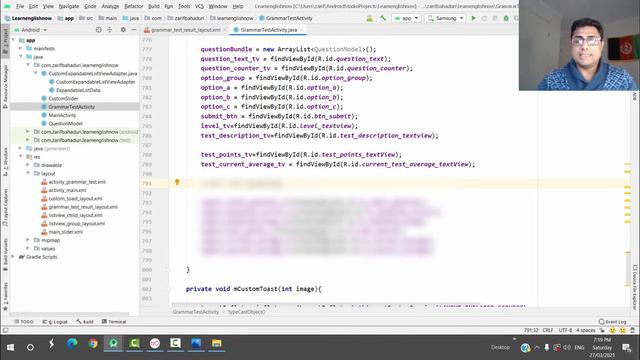Open the File menu

(20, 7)
